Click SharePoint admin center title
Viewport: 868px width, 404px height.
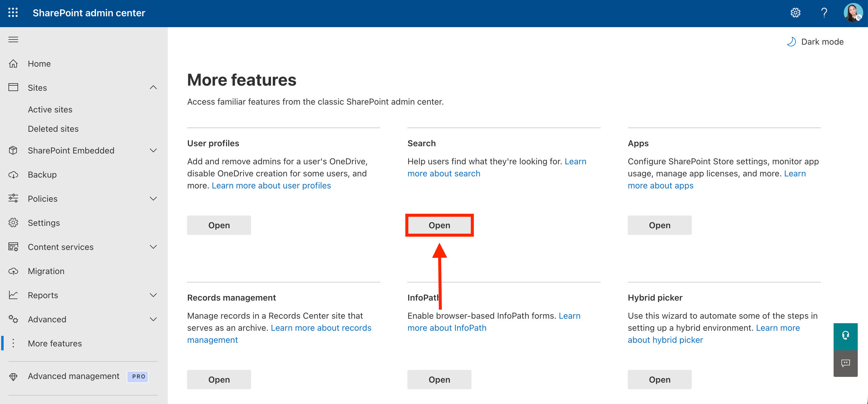(89, 13)
